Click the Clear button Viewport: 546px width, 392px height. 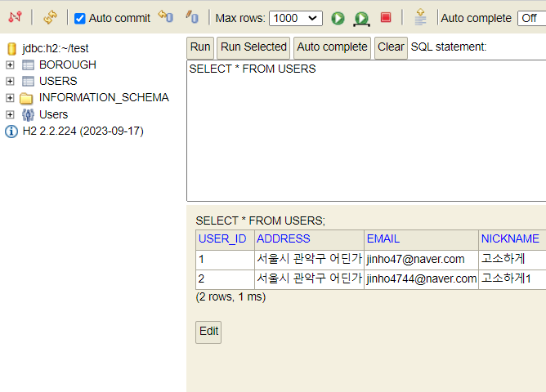(x=391, y=47)
